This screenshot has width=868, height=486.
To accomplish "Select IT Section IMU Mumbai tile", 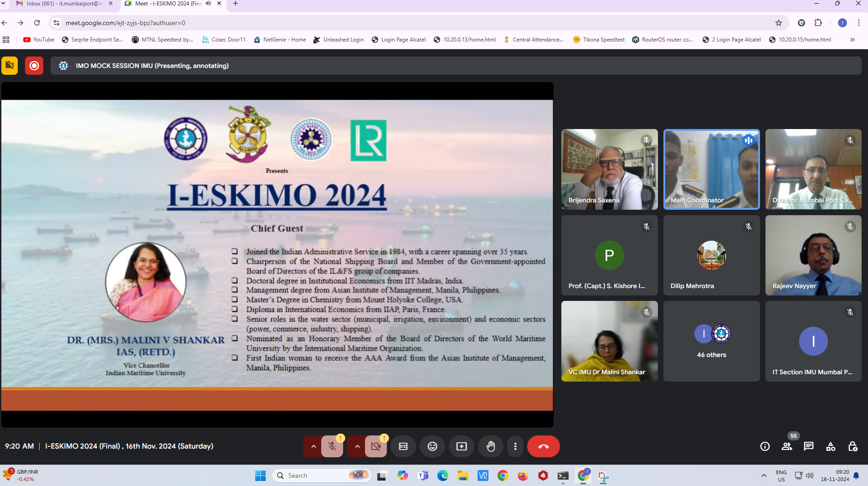I will (x=813, y=341).
